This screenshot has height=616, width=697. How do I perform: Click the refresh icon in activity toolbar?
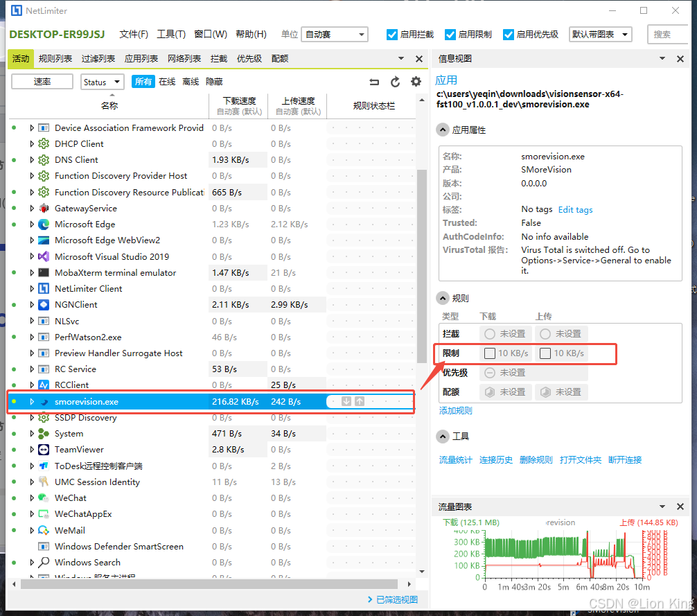click(x=395, y=82)
